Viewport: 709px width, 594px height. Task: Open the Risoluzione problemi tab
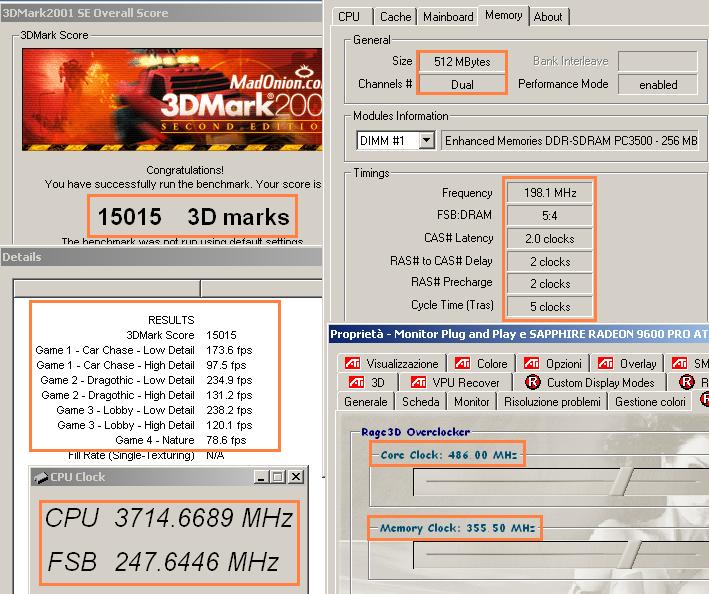tap(552, 401)
